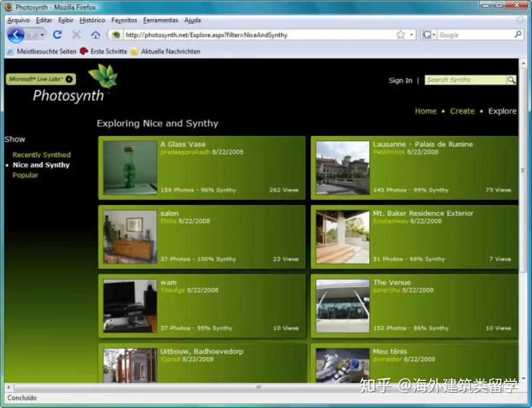The height and width of the screenshot is (408, 532).
Task: Open the Arquivo menu
Action: (x=19, y=20)
